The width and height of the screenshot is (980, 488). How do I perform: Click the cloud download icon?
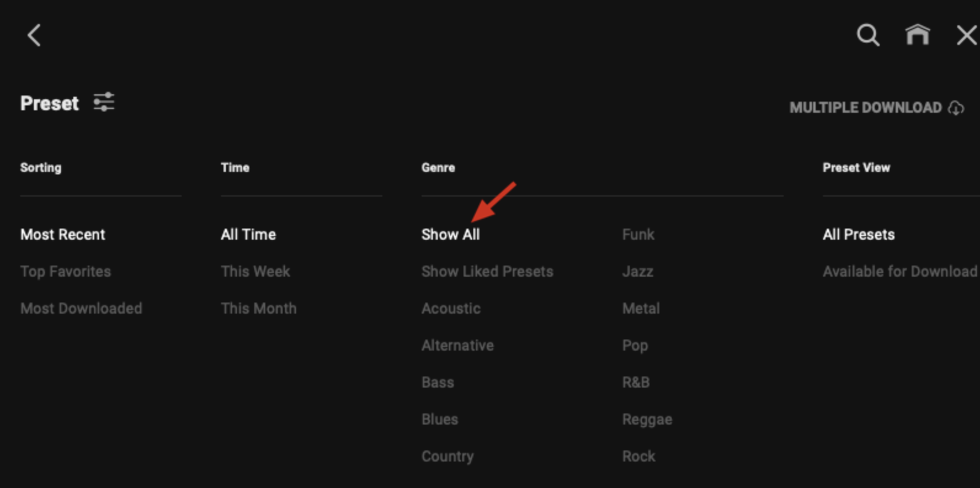coord(956,108)
